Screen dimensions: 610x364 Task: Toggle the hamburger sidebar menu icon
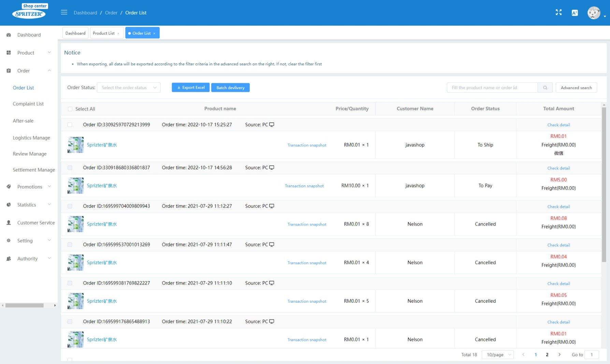[64, 13]
